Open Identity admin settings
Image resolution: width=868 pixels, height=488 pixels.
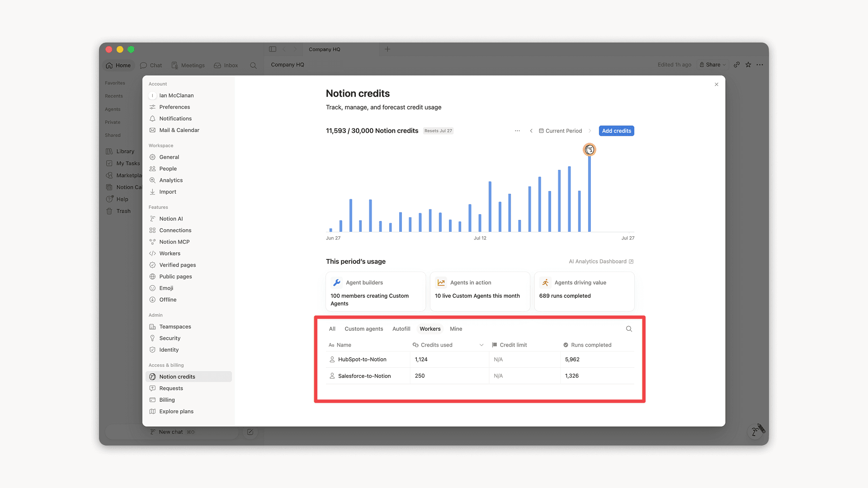[x=189, y=350]
